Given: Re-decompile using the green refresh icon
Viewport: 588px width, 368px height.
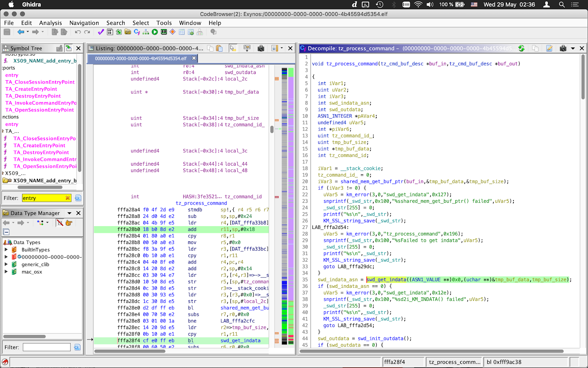Looking at the screenshot, I should coord(521,48).
